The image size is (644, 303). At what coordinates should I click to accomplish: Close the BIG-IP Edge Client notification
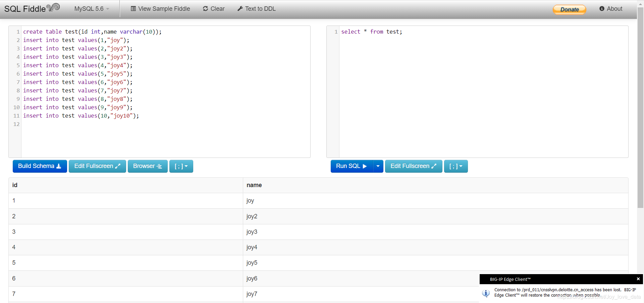tap(638, 279)
